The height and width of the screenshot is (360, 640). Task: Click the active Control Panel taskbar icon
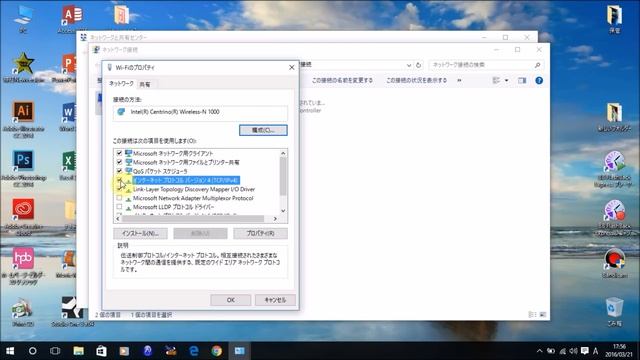[240, 351]
